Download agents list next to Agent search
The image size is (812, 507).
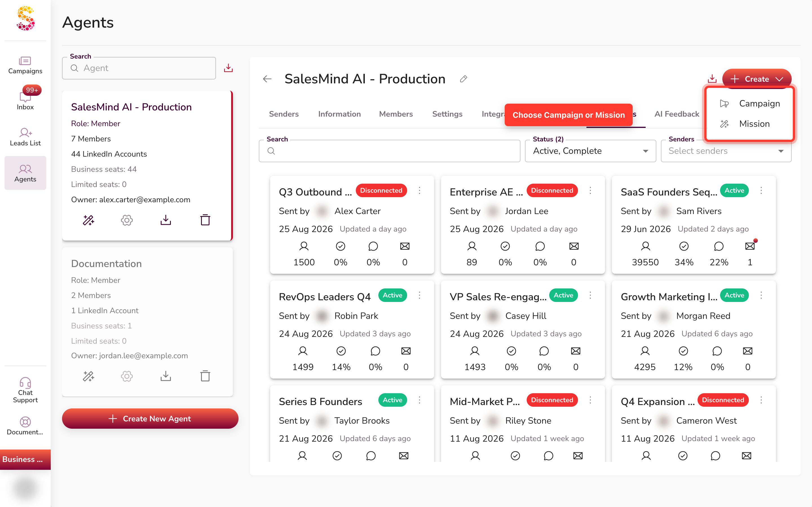tap(228, 68)
